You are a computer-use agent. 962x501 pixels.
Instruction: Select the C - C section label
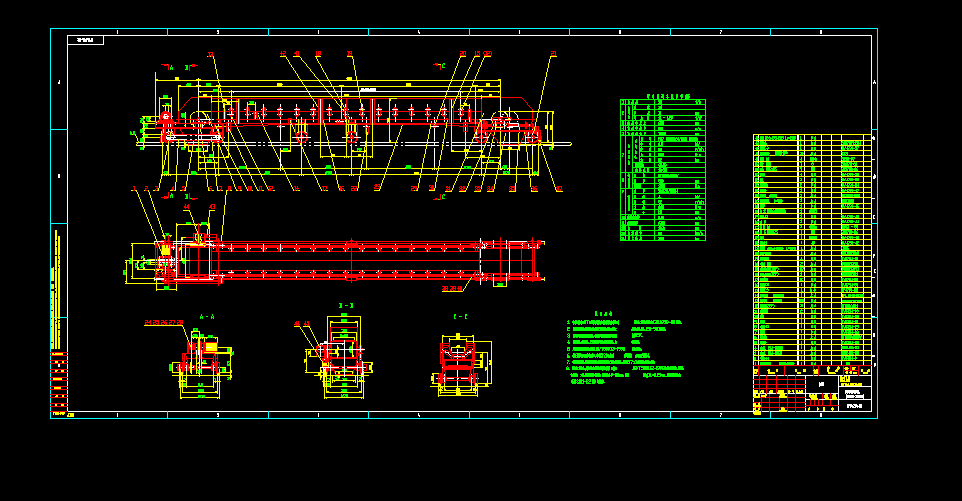click(x=460, y=317)
